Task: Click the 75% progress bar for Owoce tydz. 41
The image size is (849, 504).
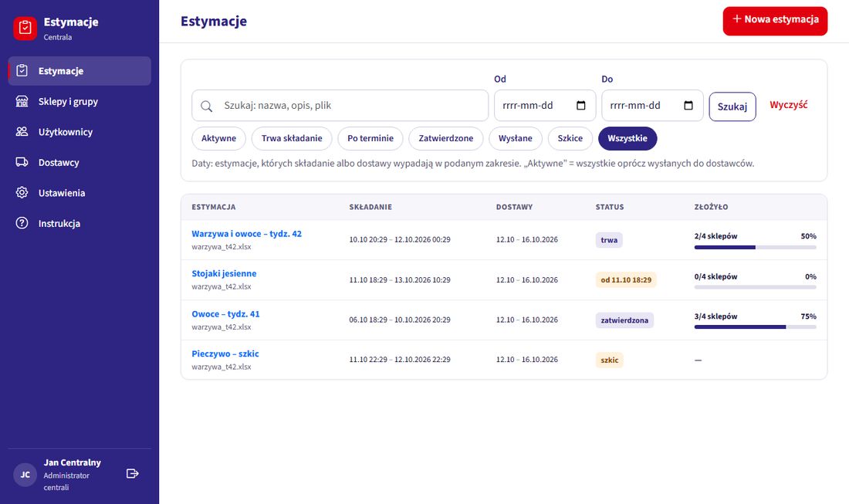Action: 756,327
